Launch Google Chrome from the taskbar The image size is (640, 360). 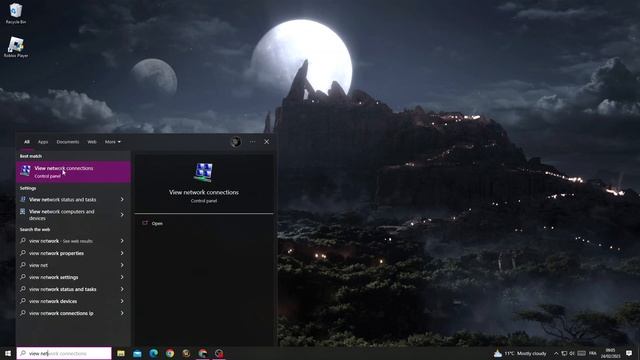pyautogui.click(x=170, y=353)
